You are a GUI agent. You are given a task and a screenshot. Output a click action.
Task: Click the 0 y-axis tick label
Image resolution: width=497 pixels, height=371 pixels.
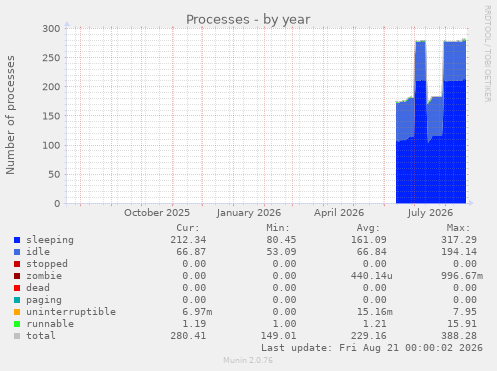57,204
